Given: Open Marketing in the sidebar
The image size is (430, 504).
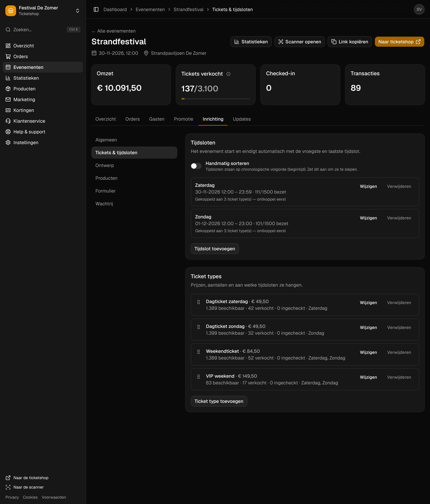Looking at the screenshot, I should [x=43, y=99].
